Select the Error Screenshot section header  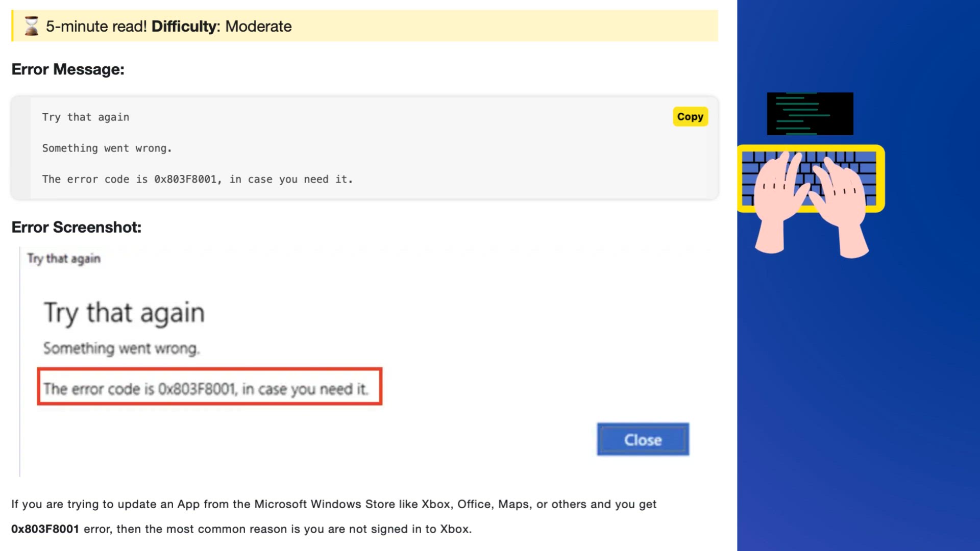click(76, 227)
